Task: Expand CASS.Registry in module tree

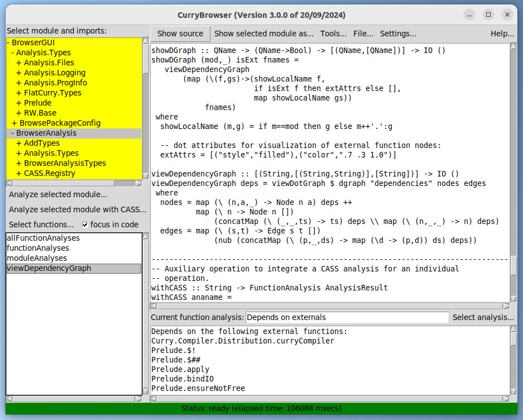Action: click(50, 173)
